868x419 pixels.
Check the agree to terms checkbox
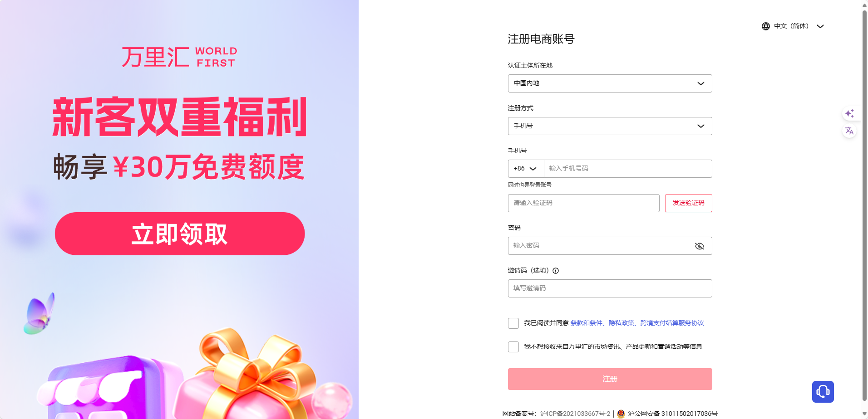click(513, 323)
